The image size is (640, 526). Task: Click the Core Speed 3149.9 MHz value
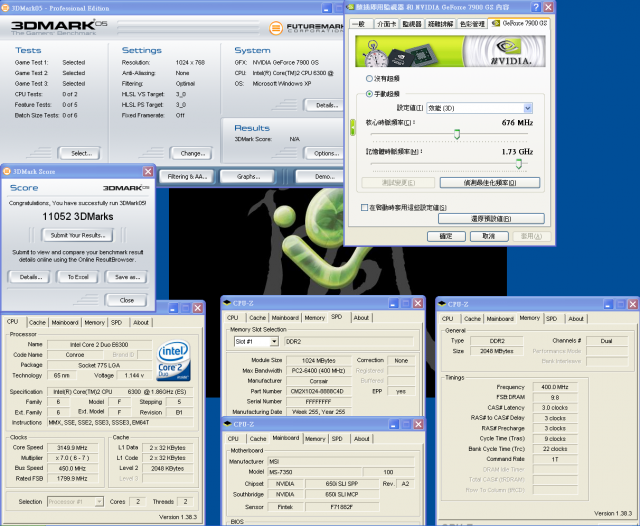pyautogui.click(x=72, y=448)
